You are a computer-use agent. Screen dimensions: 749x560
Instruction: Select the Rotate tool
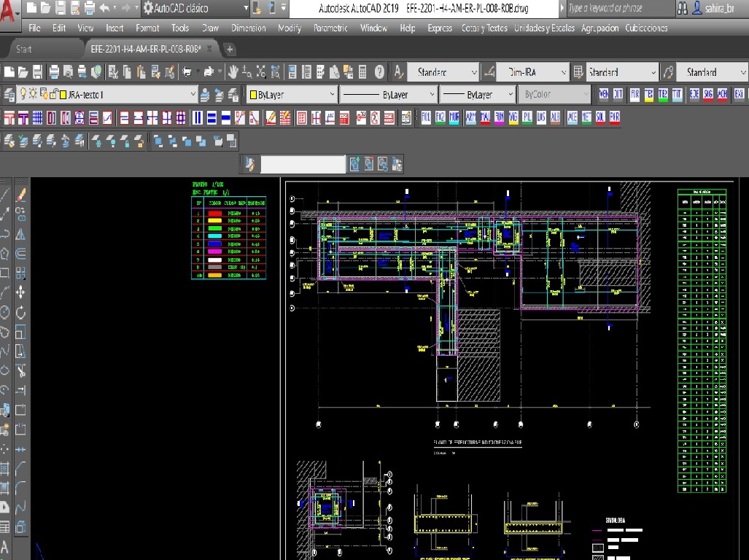(20, 312)
